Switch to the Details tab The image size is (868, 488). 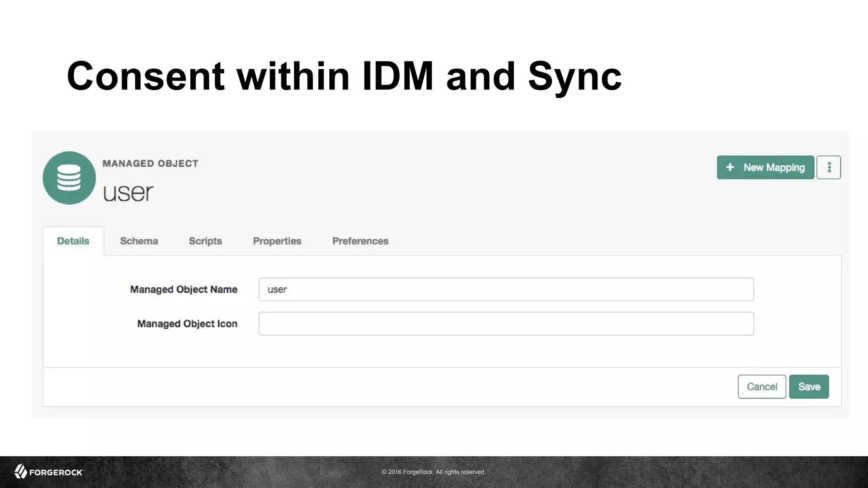coord(73,241)
